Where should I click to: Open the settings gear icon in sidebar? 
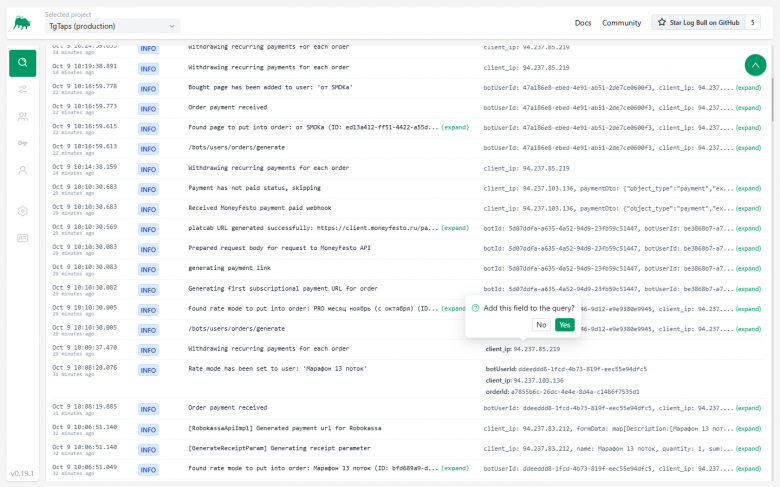pos(22,211)
